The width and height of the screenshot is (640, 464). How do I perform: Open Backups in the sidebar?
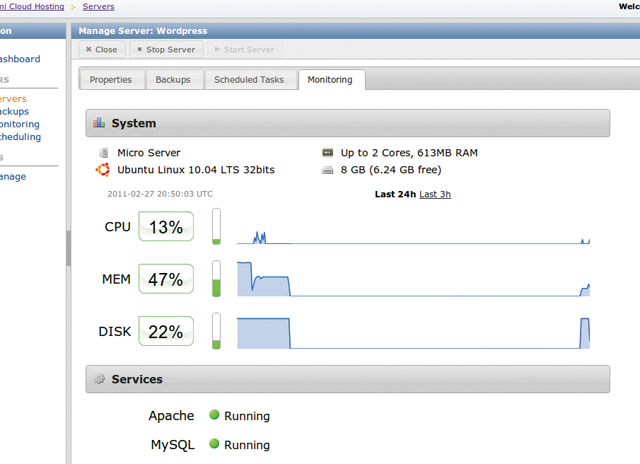pos(14,111)
